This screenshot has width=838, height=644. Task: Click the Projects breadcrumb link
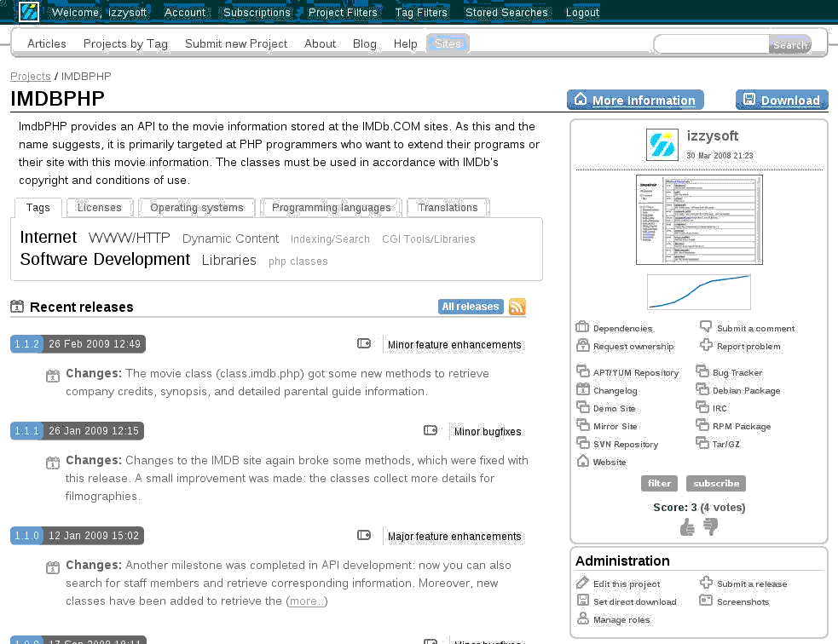click(x=31, y=77)
